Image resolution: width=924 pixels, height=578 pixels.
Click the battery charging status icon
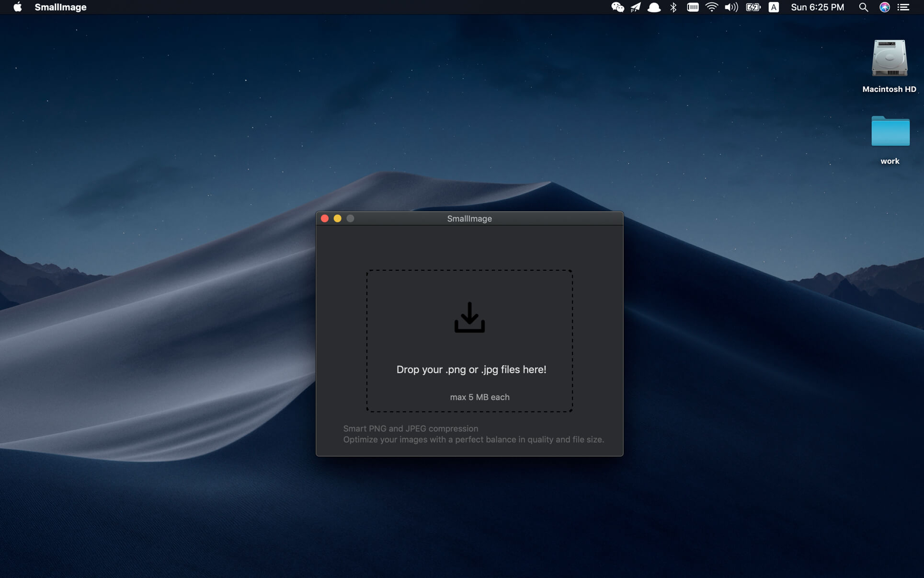753,7
